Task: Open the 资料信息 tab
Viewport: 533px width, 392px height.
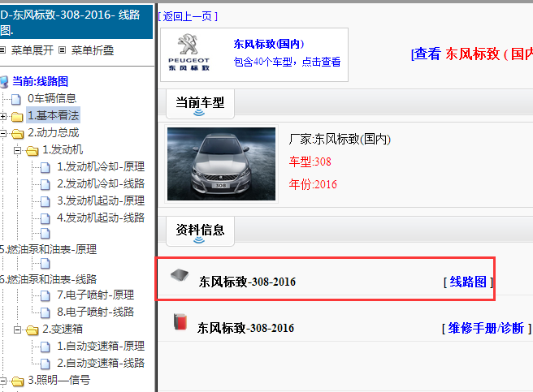Action: (200, 231)
